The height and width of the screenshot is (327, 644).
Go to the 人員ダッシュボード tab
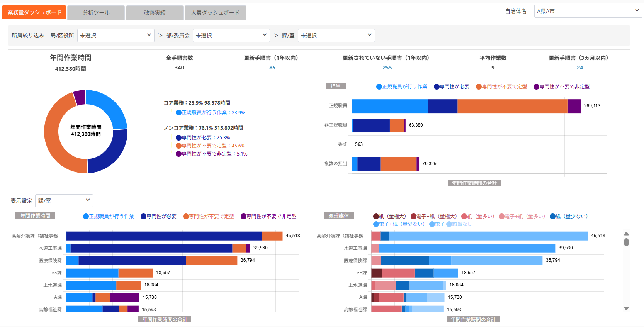215,12
